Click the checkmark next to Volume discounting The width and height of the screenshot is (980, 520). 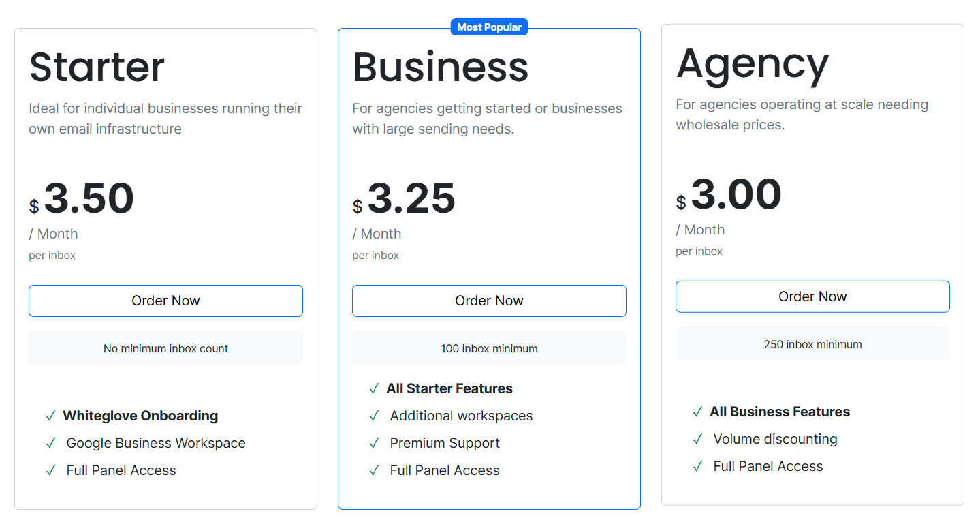pos(697,439)
